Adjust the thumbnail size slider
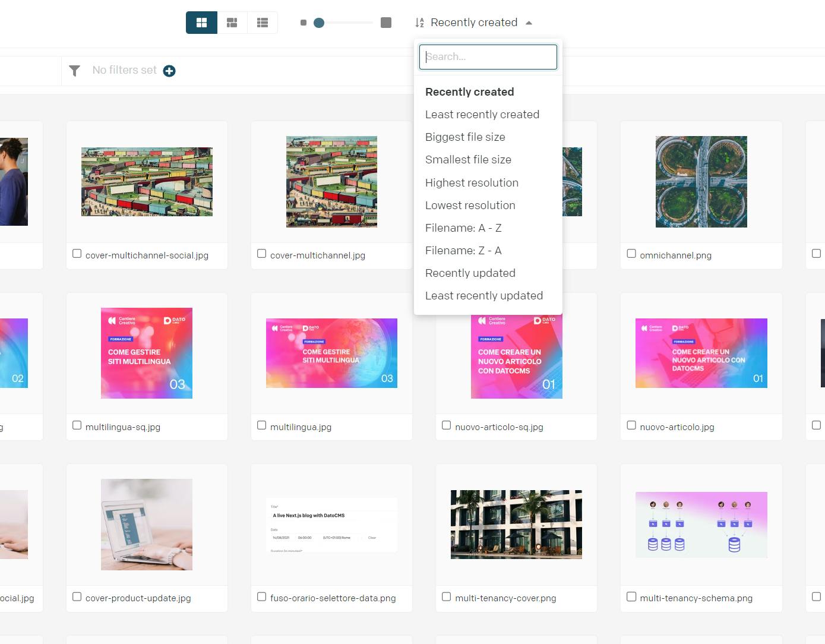 pyautogui.click(x=319, y=23)
